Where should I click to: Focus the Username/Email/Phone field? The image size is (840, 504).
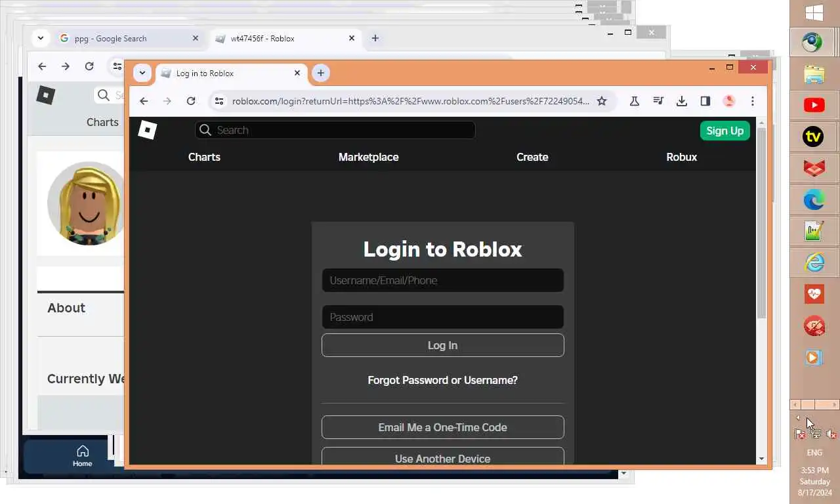tap(442, 280)
